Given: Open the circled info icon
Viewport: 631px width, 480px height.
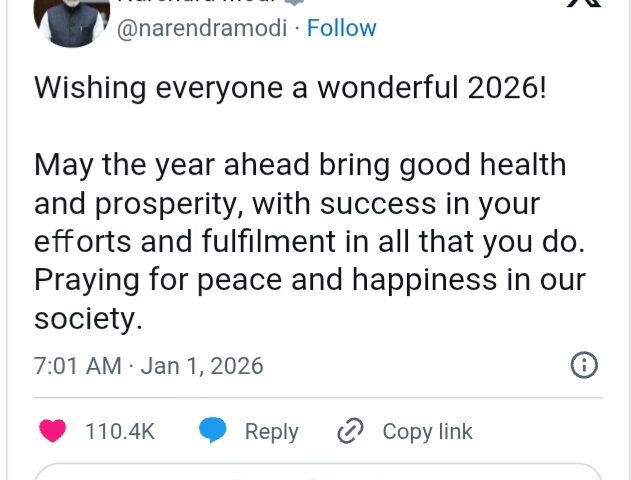Looking at the screenshot, I should [584, 366].
